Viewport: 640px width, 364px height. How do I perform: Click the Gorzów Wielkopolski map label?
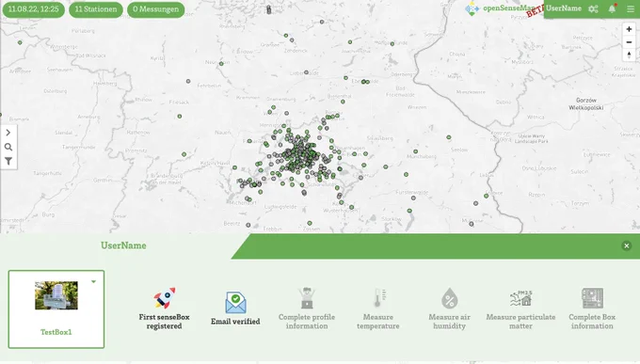pos(586,103)
